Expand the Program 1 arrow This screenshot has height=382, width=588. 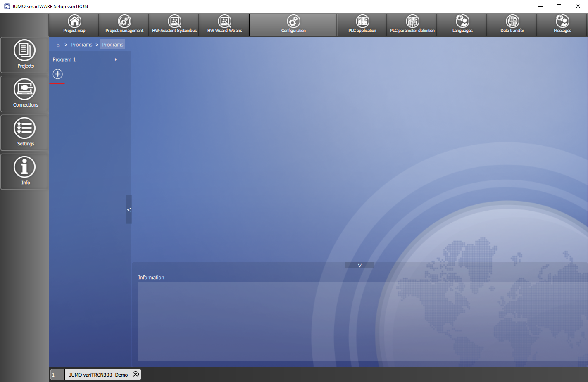116,59
